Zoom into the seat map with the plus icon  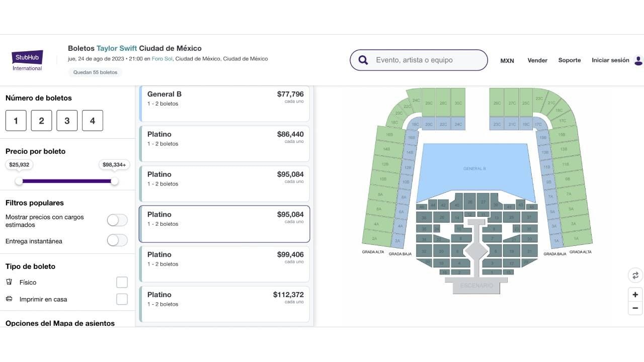pos(635,294)
